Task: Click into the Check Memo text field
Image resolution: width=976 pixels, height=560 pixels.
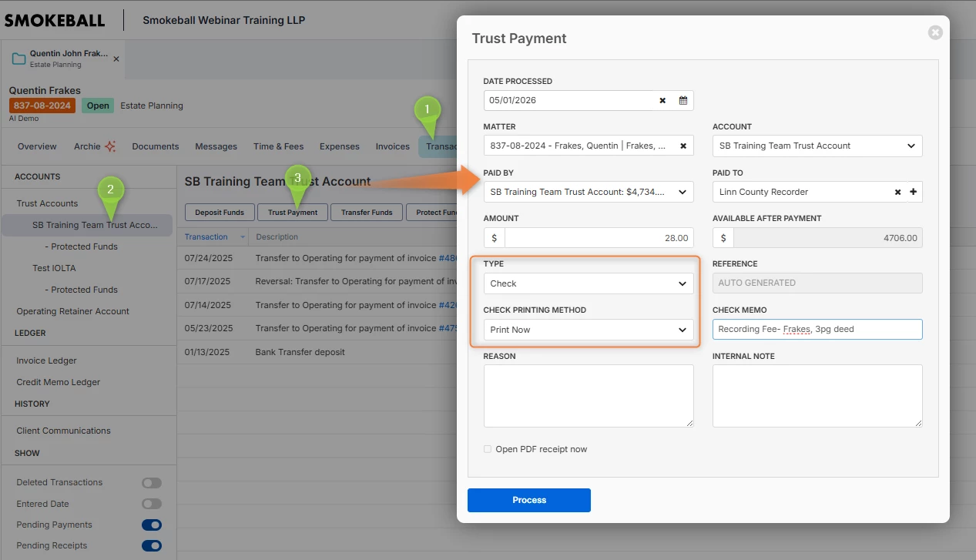Action: [x=817, y=330]
